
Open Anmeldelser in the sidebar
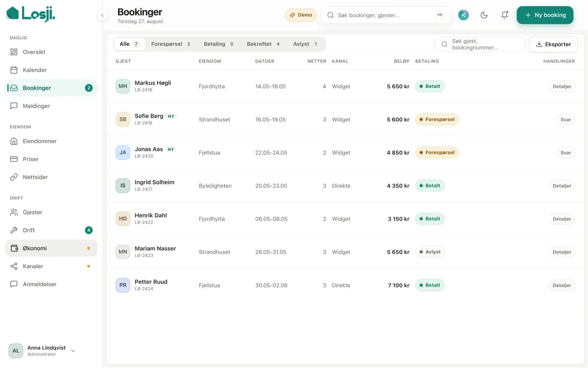[51, 284]
